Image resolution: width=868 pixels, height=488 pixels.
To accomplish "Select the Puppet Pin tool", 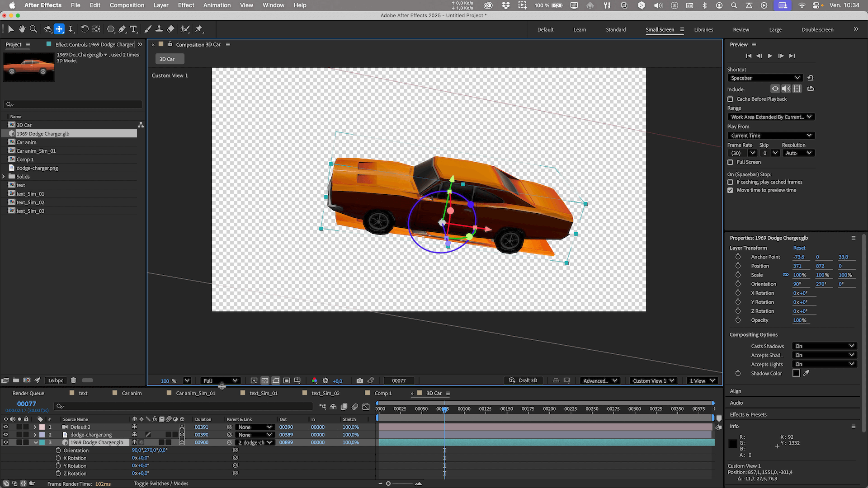I will (199, 29).
